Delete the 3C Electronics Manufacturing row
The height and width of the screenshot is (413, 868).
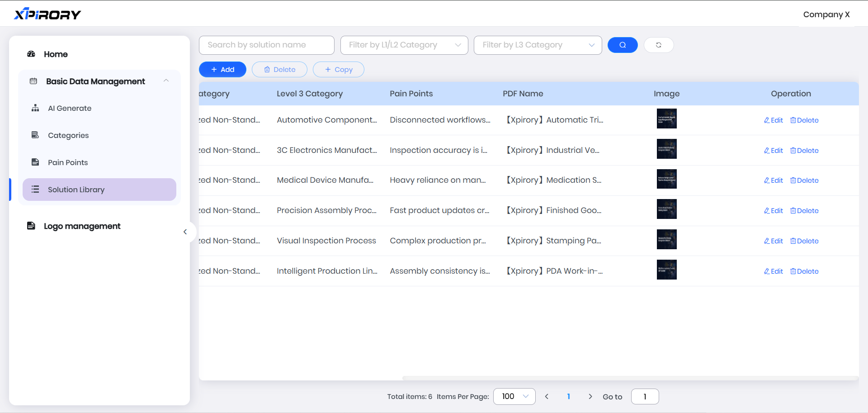(x=804, y=151)
